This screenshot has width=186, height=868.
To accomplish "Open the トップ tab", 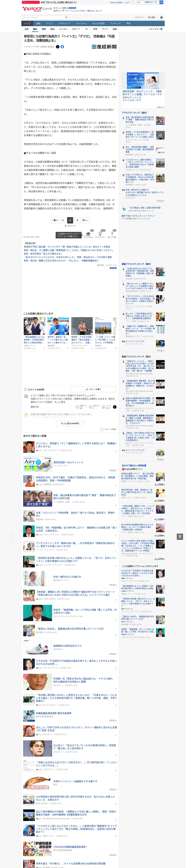I will [27, 24].
